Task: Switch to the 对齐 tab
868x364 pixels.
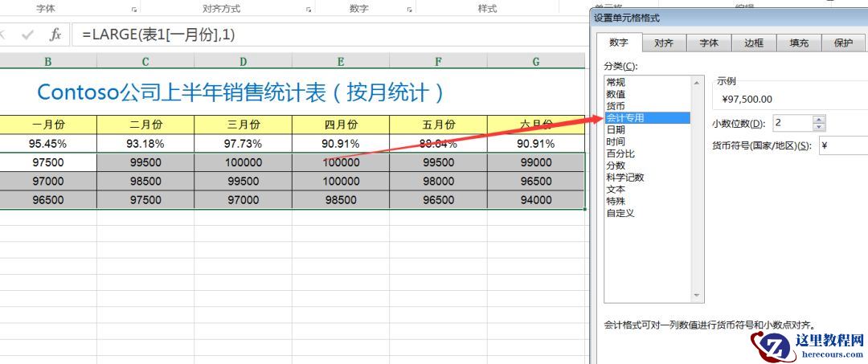Action: pos(664,43)
